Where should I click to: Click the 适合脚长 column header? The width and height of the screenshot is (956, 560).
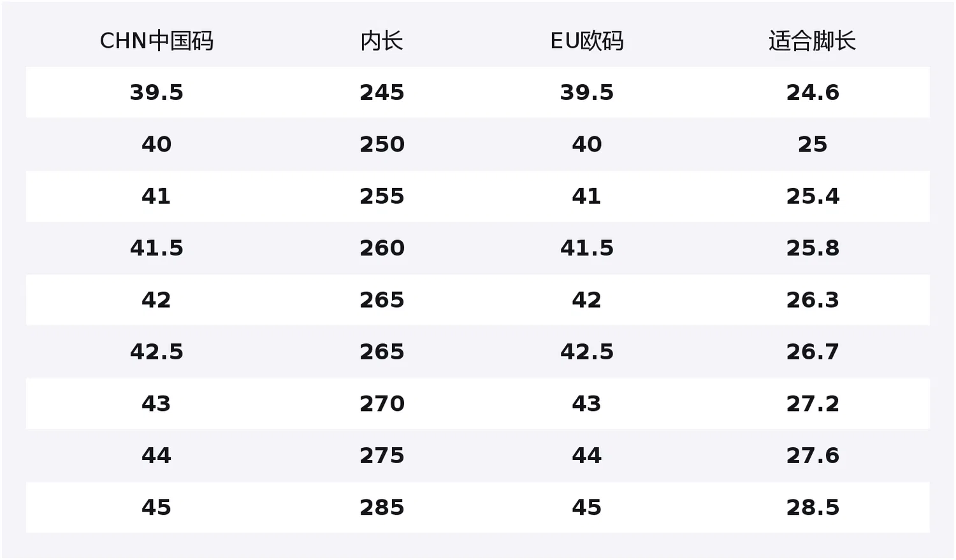(x=812, y=41)
